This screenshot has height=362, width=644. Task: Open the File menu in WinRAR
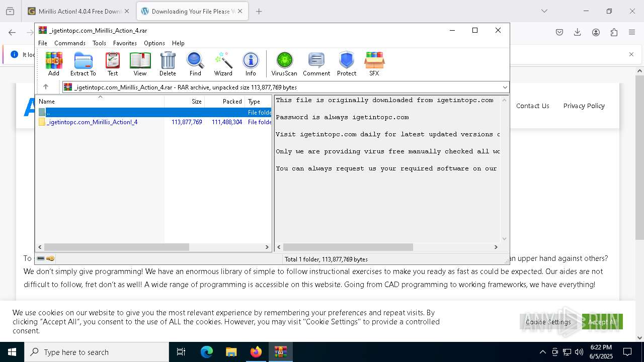click(43, 43)
